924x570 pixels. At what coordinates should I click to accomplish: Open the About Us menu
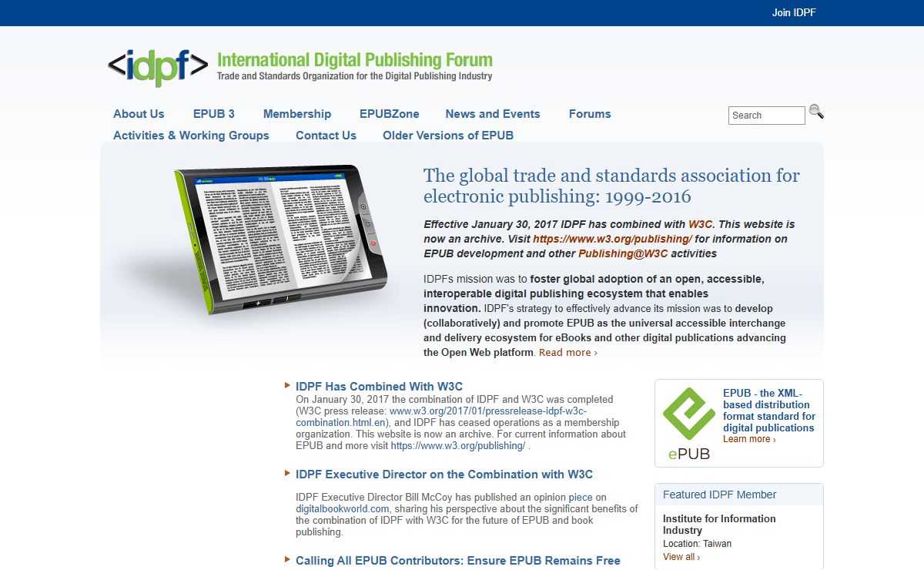139,114
